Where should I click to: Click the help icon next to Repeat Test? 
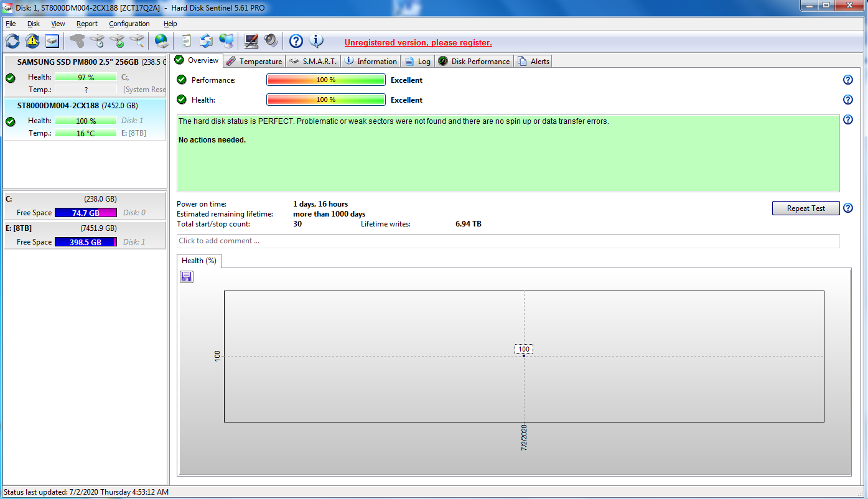847,208
